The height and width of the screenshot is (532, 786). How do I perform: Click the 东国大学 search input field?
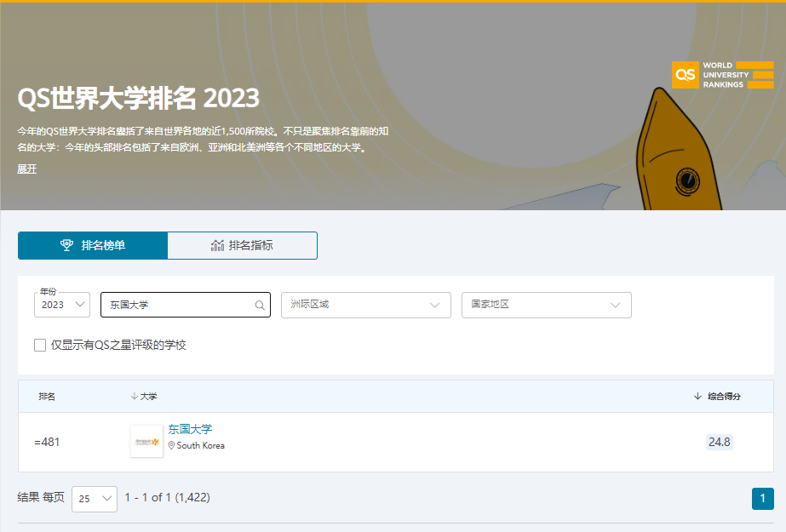(x=186, y=305)
